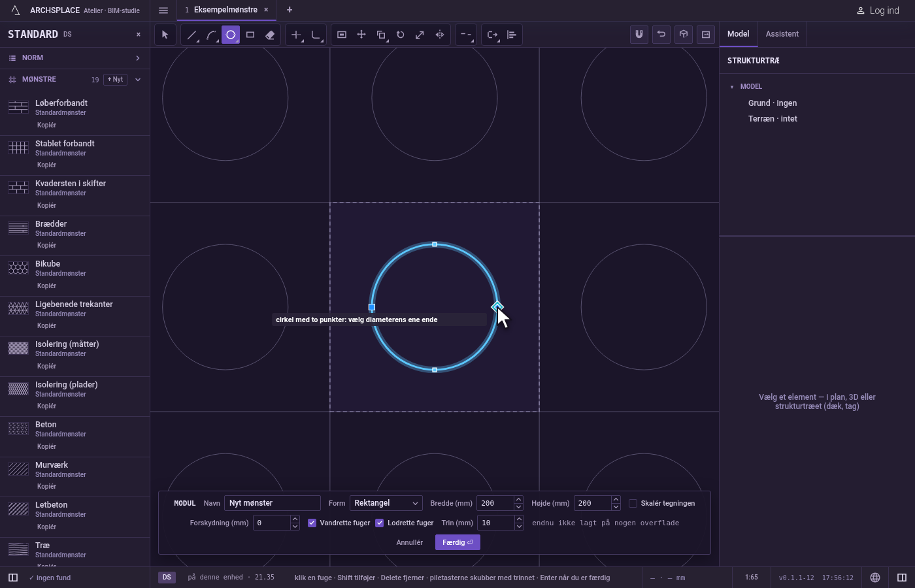Select the copy/duplicate tool
The height and width of the screenshot is (588, 915).
point(381,35)
